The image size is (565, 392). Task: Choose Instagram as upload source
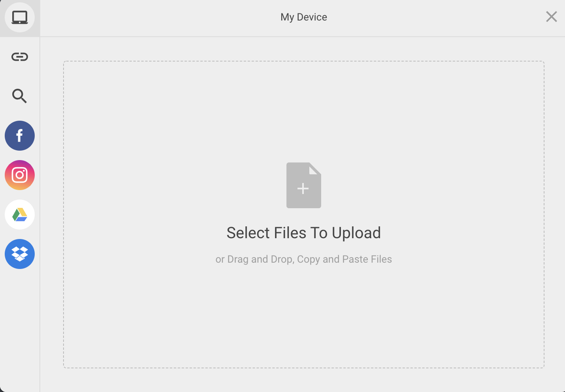click(20, 175)
